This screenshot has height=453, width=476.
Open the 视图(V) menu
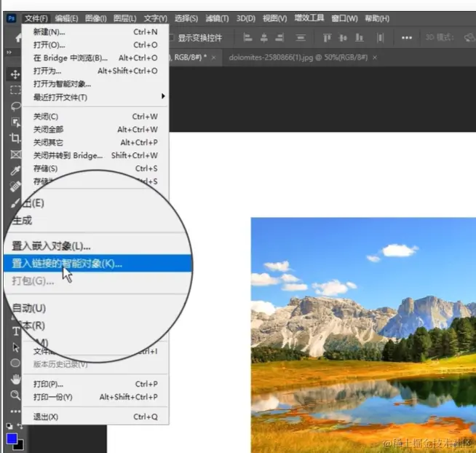click(274, 18)
